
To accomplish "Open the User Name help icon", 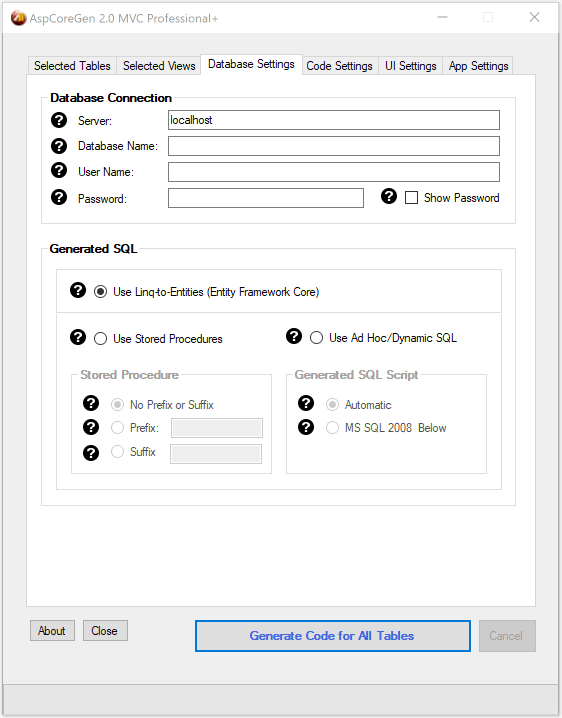I will (x=59, y=170).
